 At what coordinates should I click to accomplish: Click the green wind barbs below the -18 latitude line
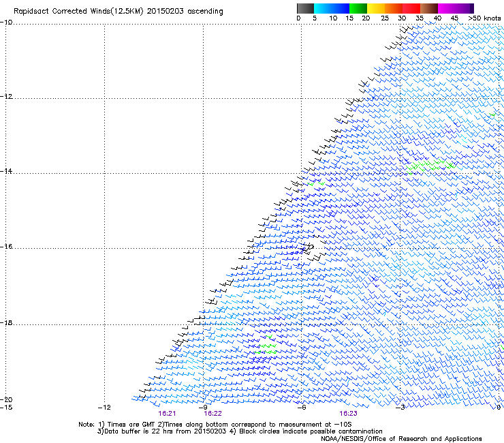click(266, 346)
